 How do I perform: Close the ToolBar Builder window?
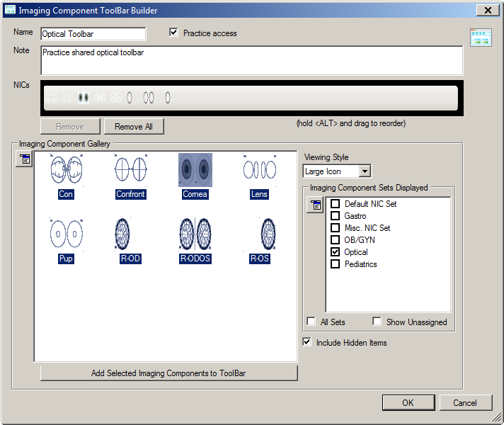point(488,11)
